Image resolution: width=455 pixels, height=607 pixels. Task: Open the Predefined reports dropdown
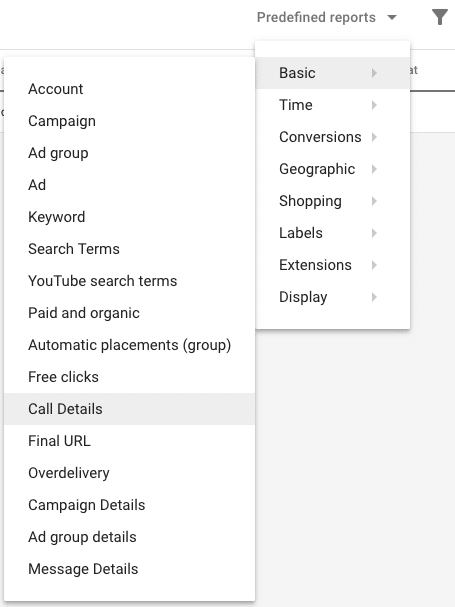pyautogui.click(x=327, y=17)
